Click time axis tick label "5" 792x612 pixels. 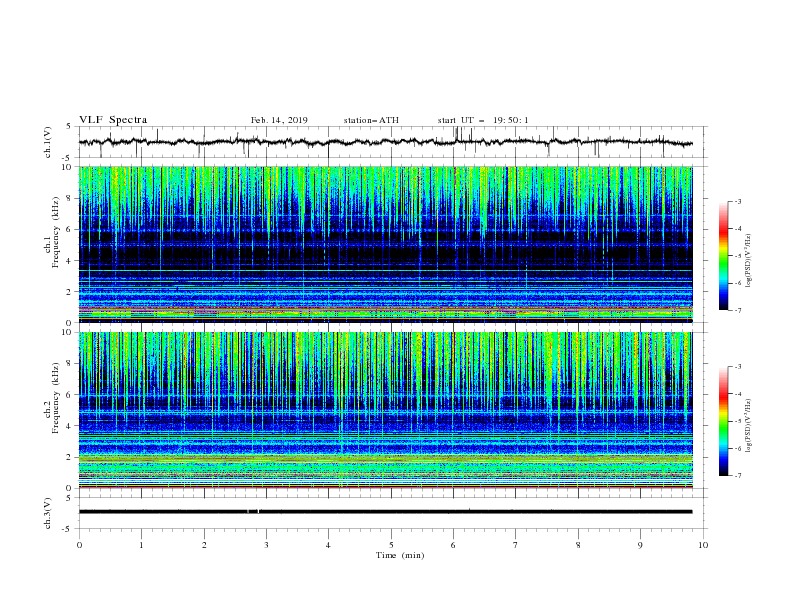[x=391, y=545]
